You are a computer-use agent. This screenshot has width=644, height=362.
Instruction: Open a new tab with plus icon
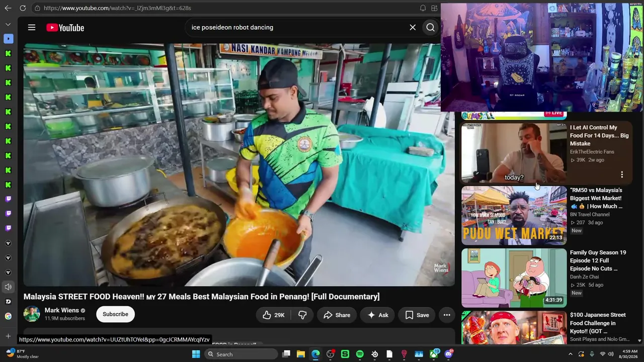8,336
